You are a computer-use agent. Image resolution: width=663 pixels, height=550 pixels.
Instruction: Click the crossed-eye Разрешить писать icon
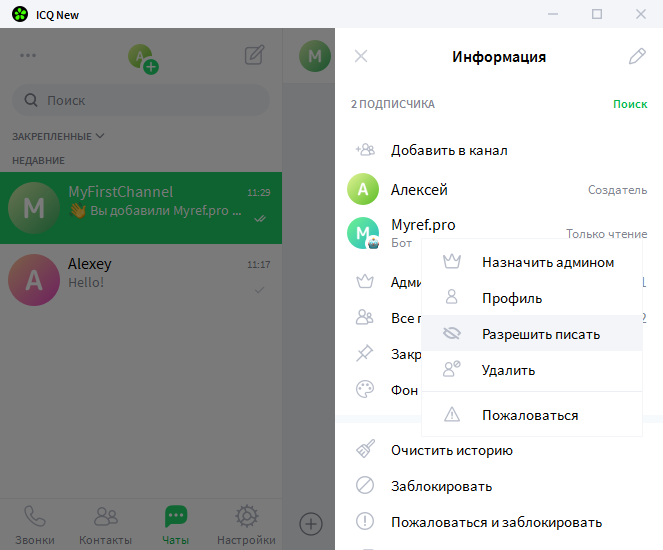point(452,334)
